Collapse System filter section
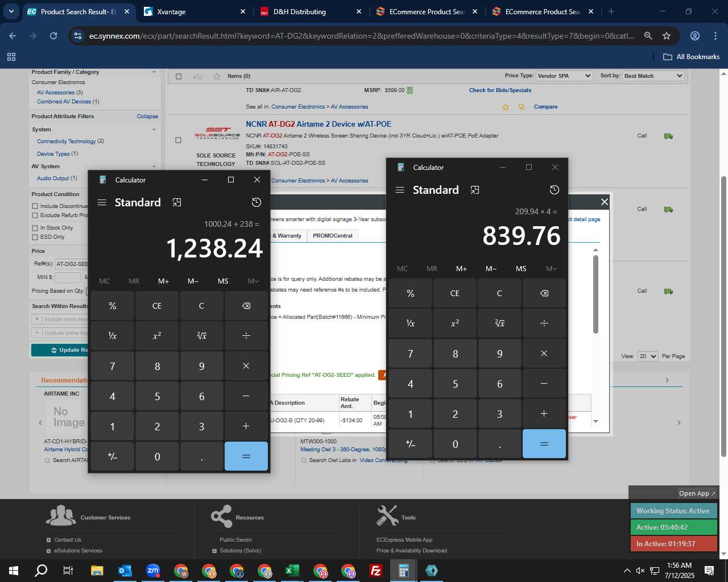The height and width of the screenshot is (582, 728). coord(154,130)
